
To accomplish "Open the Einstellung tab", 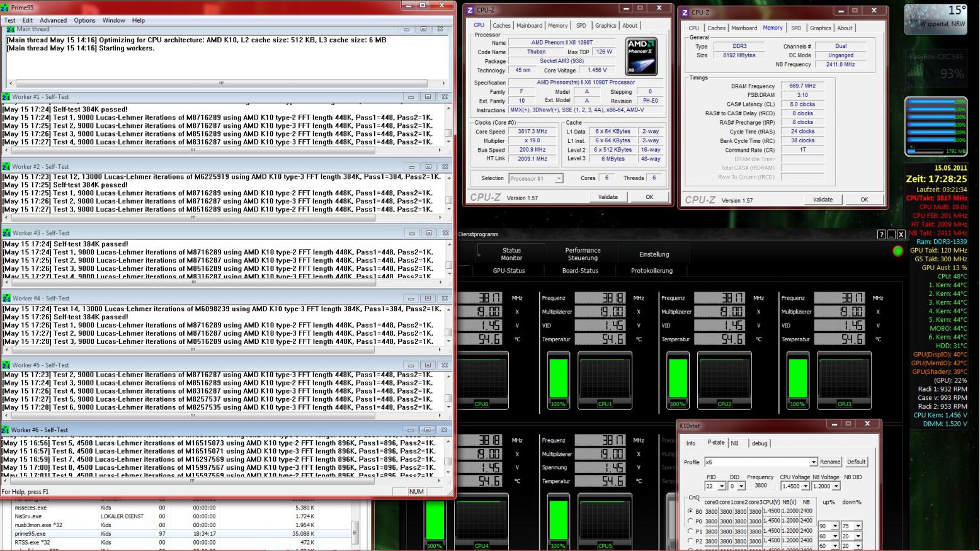I will pyautogui.click(x=654, y=254).
